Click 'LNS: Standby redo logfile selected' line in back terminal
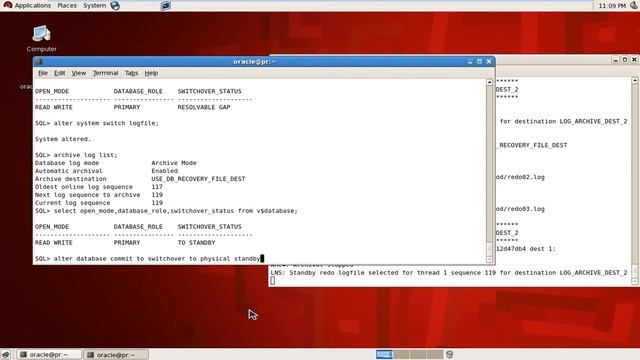Screen dimensions: 640x360 (449, 272)
